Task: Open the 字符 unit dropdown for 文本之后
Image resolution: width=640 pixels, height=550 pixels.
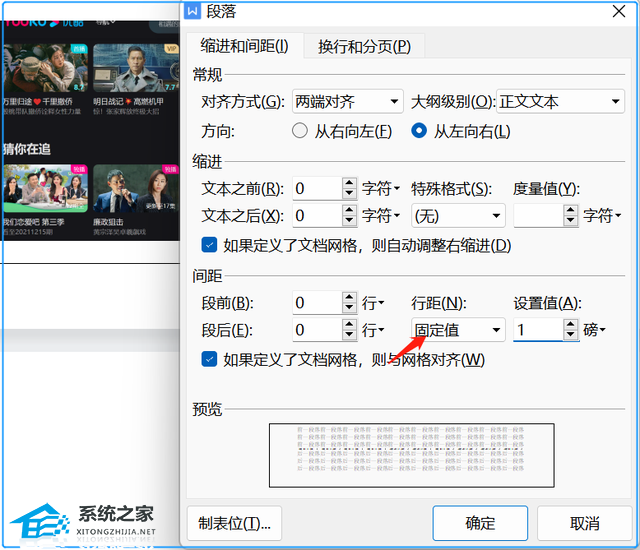Action: tap(381, 215)
